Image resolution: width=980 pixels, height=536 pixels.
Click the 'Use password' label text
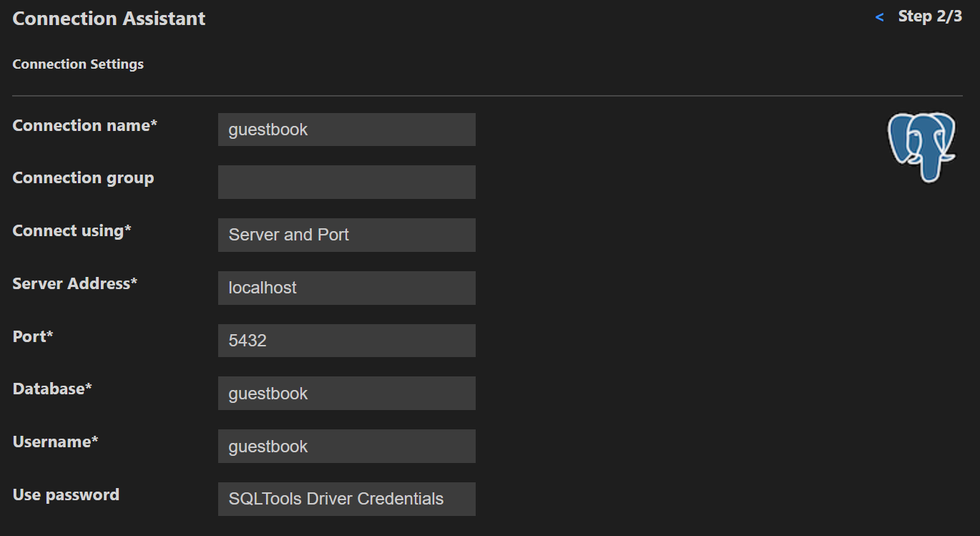66,494
